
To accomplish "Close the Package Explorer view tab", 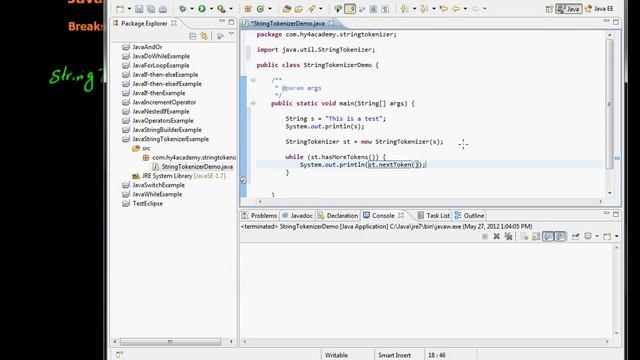I will pyautogui.click(x=174, y=23).
